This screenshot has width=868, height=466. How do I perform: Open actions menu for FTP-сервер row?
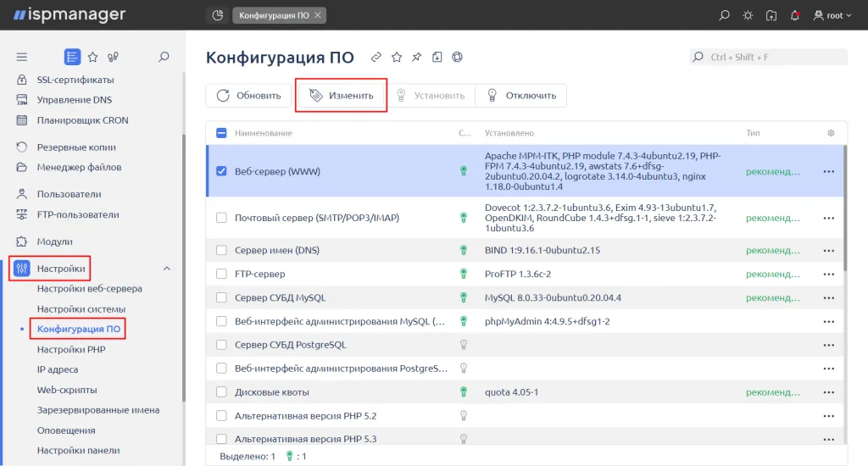829,275
